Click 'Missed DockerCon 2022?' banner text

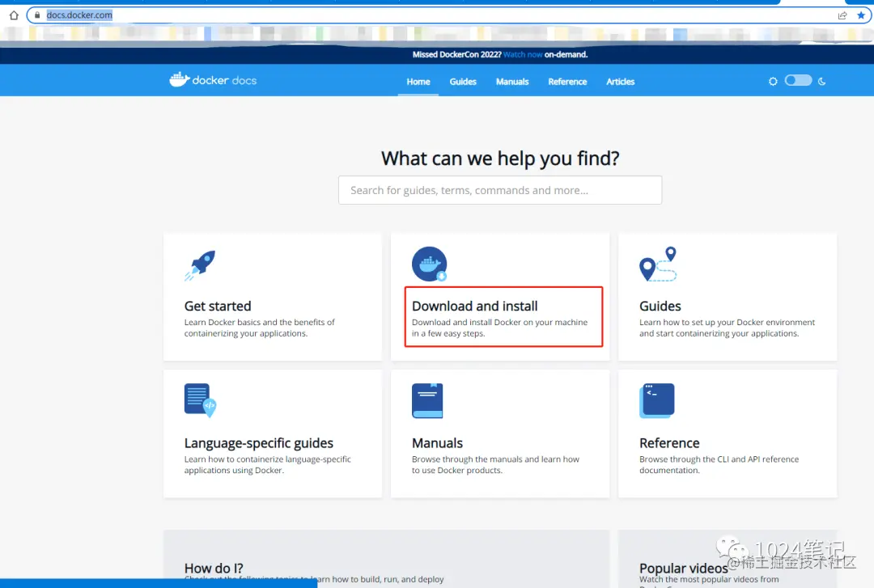coord(456,55)
